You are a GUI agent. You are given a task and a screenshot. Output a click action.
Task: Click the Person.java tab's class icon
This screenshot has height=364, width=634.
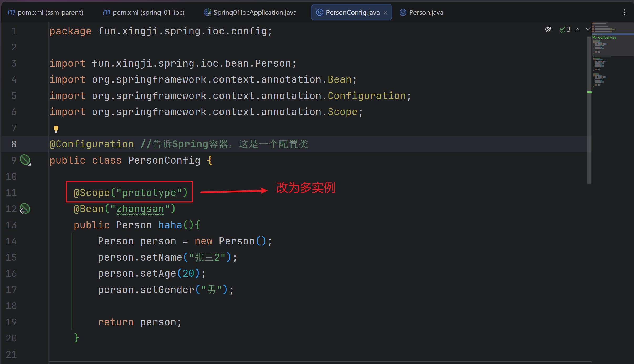pyautogui.click(x=403, y=12)
